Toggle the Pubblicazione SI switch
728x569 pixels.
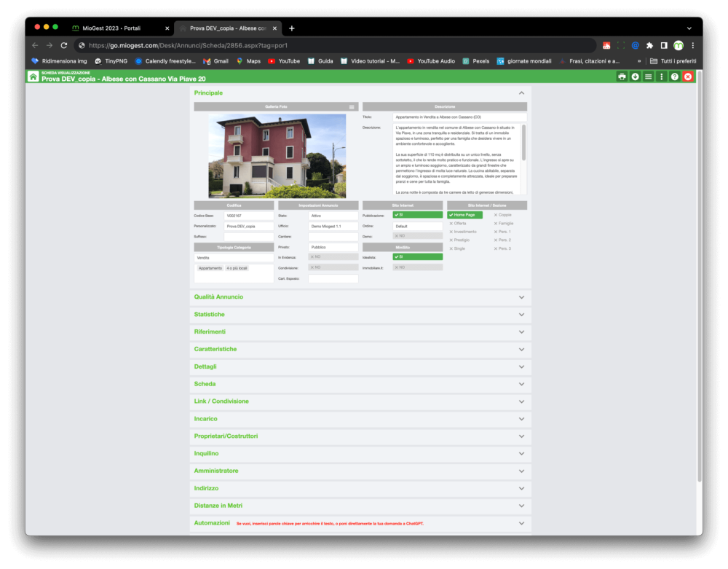(417, 215)
